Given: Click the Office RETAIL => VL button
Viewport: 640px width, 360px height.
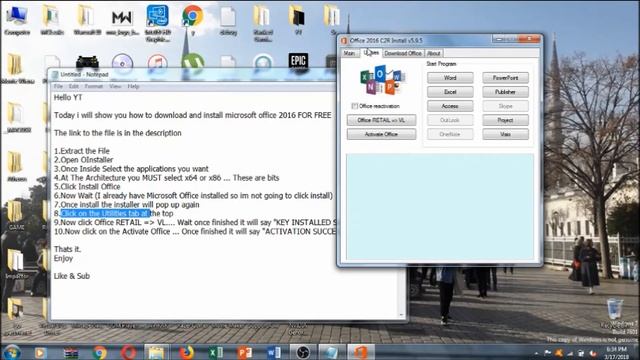Looking at the screenshot, I should click(381, 120).
